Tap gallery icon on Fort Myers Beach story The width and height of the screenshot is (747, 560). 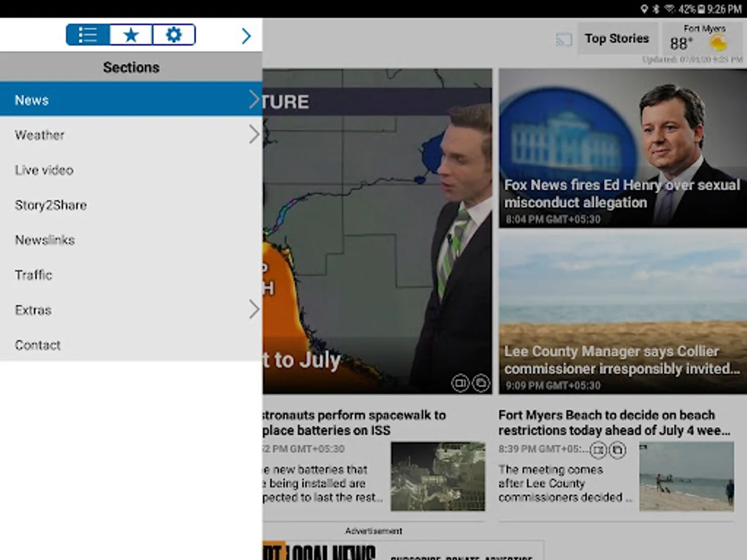coord(618,449)
